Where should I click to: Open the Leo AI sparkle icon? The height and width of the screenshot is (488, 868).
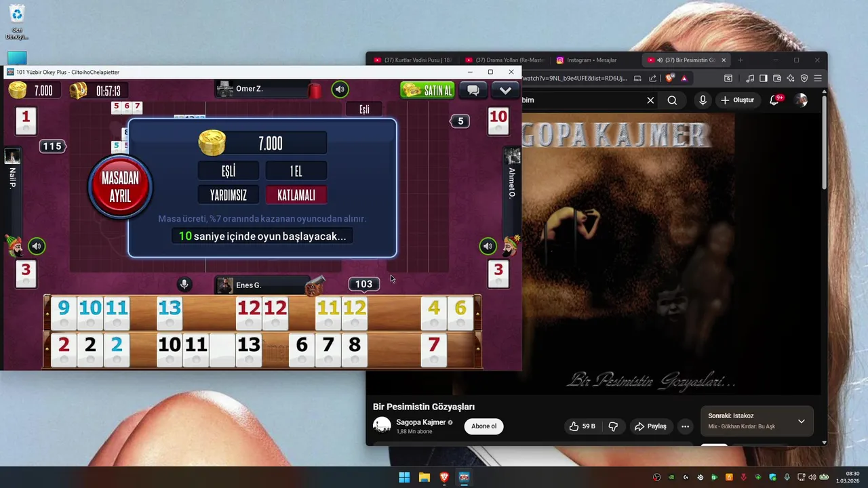(791, 79)
